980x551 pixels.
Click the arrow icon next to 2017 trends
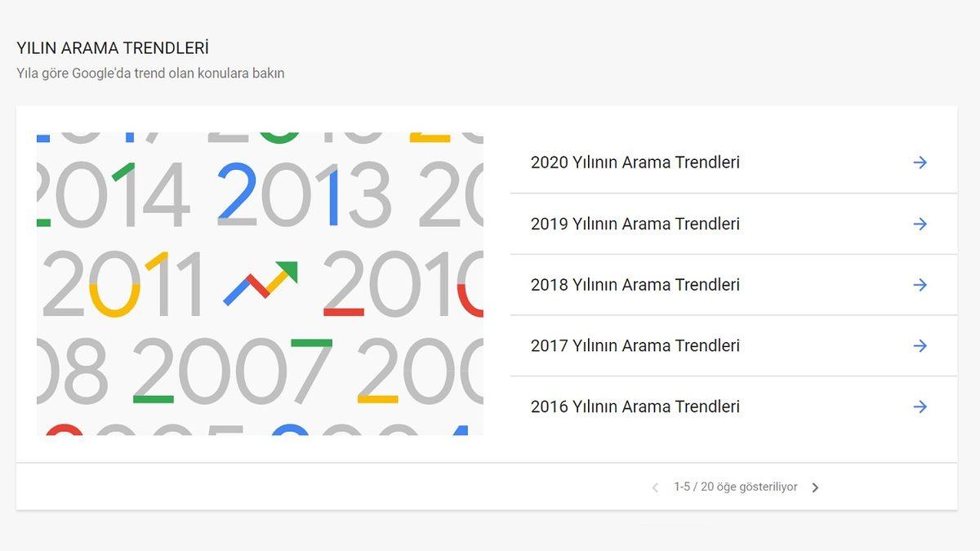point(920,345)
